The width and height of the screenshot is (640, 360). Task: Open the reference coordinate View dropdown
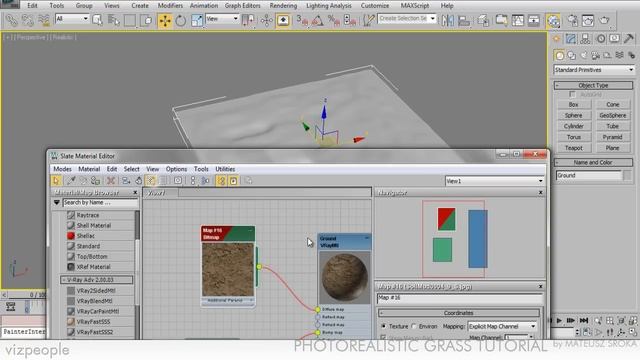coord(222,19)
